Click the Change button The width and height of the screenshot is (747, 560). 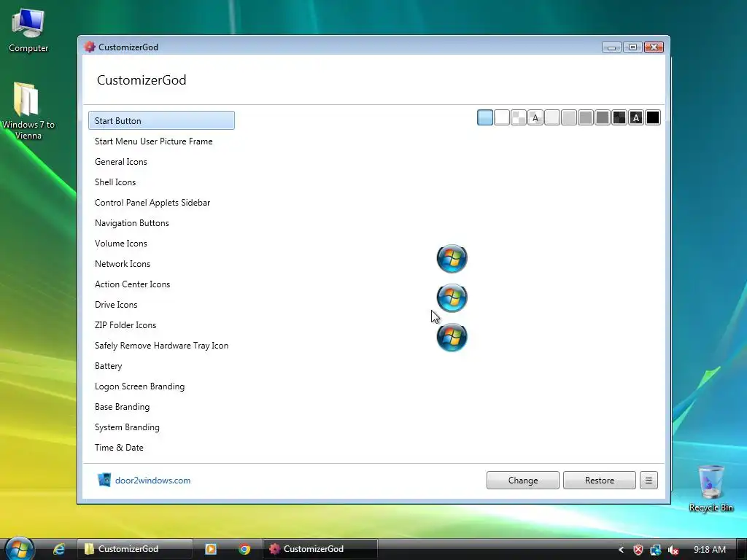pyautogui.click(x=522, y=480)
